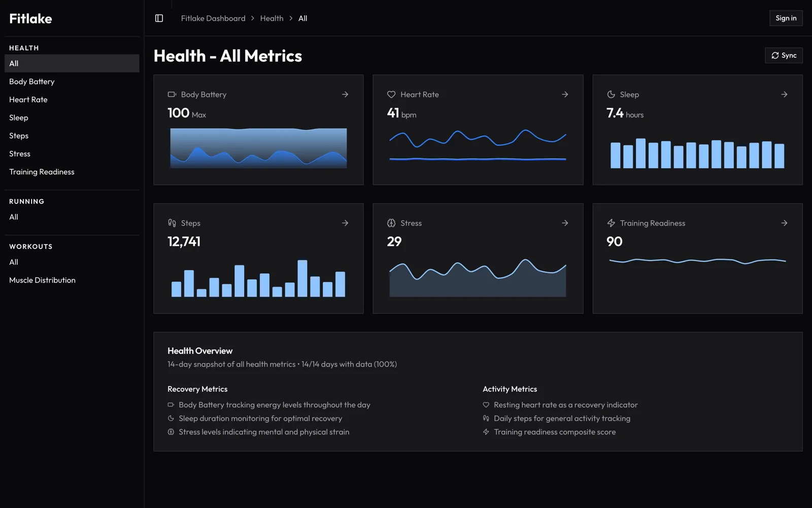The image size is (812, 508).
Task: Select All under Running section
Action: pos(72,217)
